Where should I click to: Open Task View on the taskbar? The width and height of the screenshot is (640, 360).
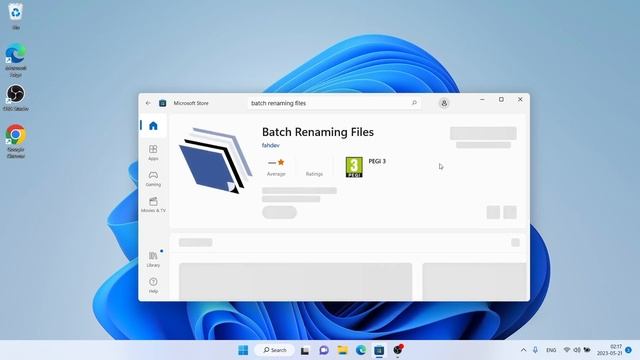coord(305,350)
